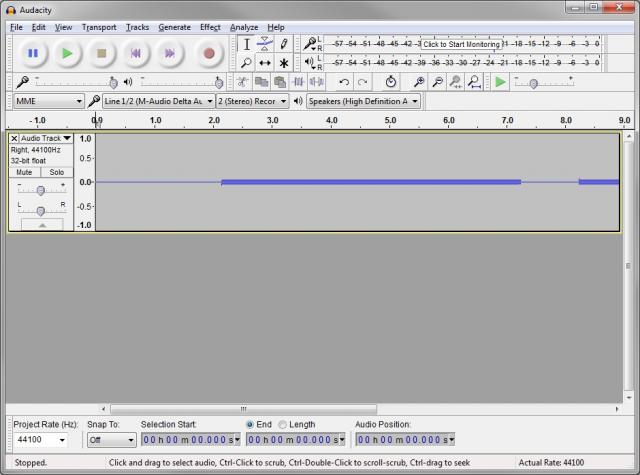
Task: Click the Fit Selection zoom icon
Action: tap(456, 82)
